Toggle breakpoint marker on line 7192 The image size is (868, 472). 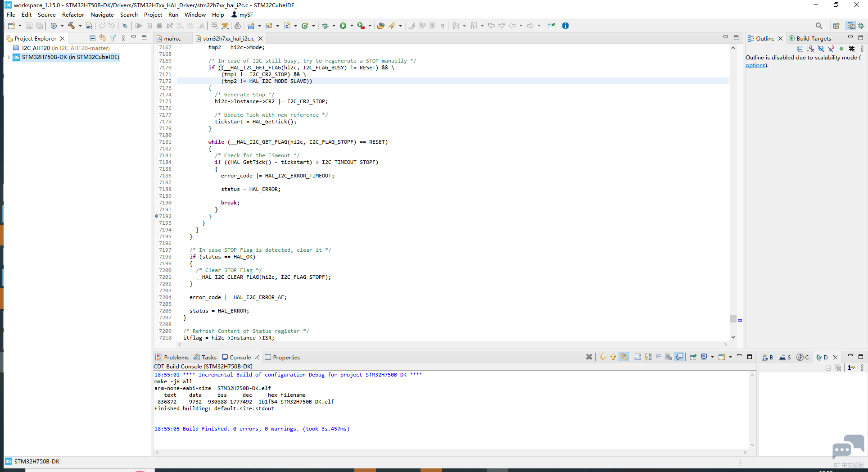[156, 216]
